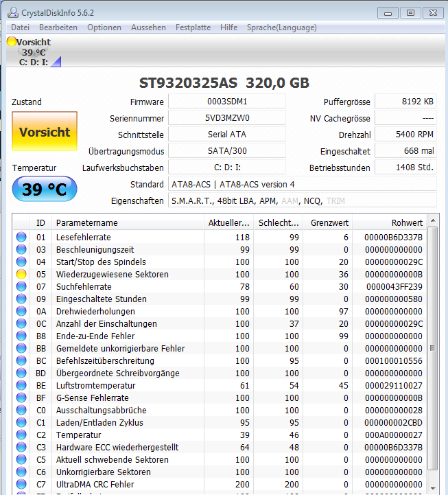Image resolution: width=448 pixels, height=495 pixels.
Task: Click the Aktueller... column header
Action: coord(228,223)
